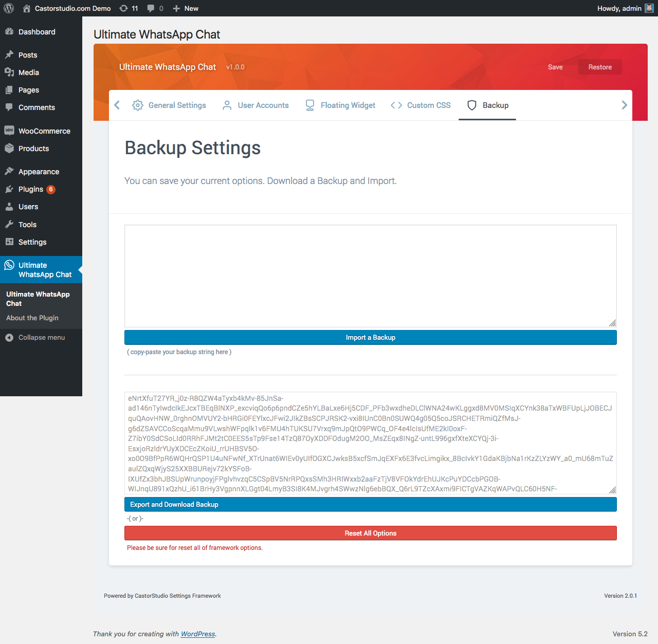
Task: Click the WooCommerce icon in sidebar
Action: [x=9, y=131]
